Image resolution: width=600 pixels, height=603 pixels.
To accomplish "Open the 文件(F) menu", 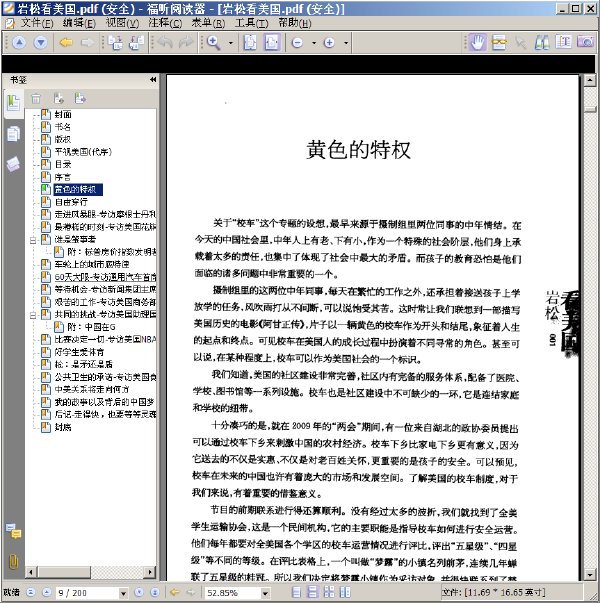I will tap(37, 23).
